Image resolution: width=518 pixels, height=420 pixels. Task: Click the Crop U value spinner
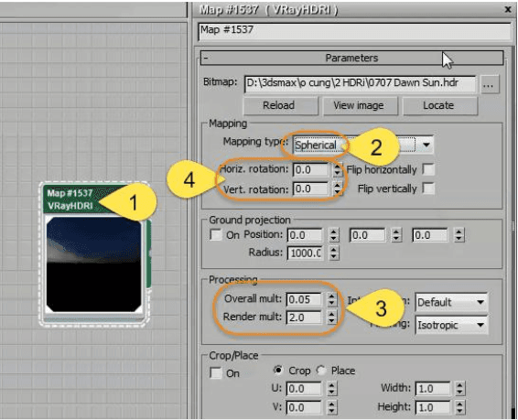point(332,389)
